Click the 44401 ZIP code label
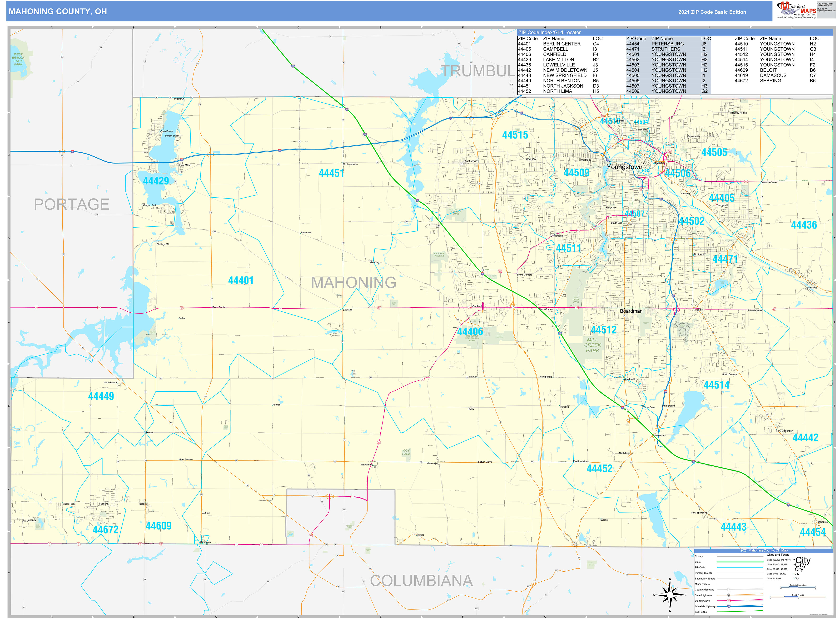Screen dimensions: 840x619 tap(241, 281)
